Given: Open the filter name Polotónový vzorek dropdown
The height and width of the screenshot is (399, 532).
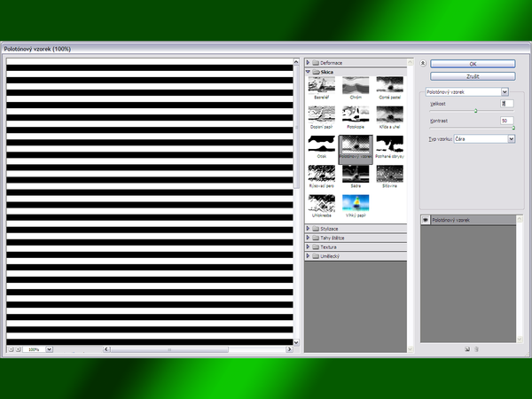Looking at the screenshot, I should (x=505, y=90).
